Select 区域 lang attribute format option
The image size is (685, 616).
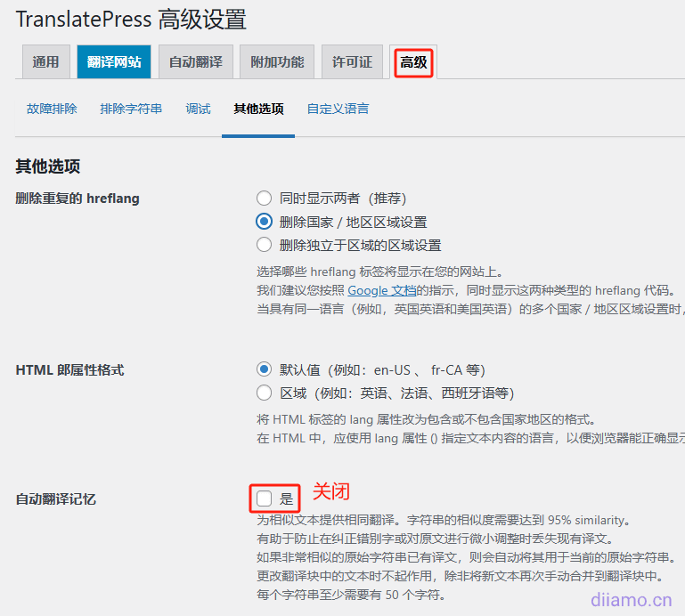264,393
